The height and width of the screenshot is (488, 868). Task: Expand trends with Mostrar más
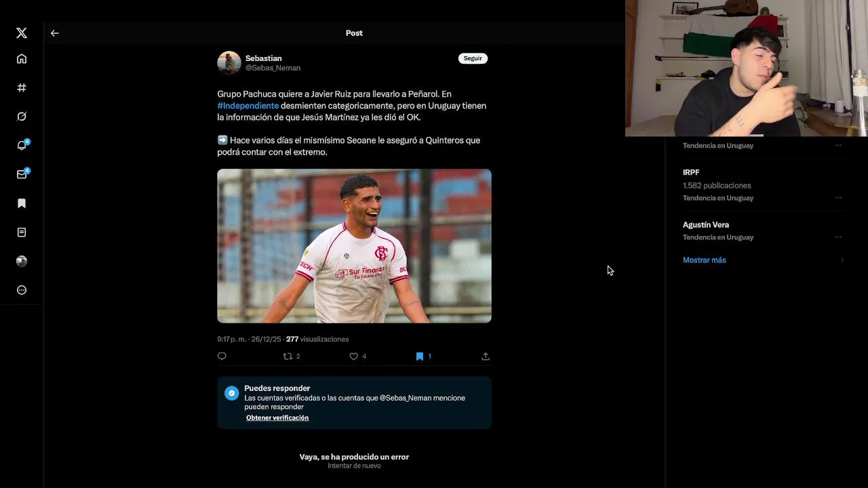[704, 260]
